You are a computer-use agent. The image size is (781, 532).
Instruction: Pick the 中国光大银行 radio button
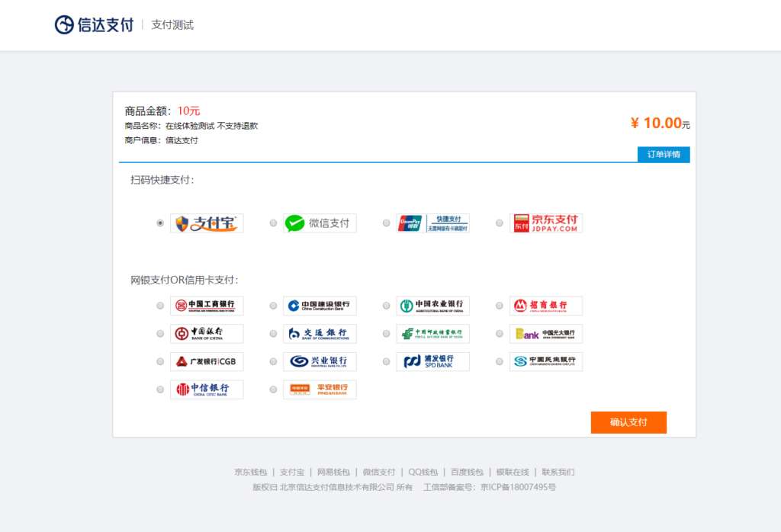499,333
